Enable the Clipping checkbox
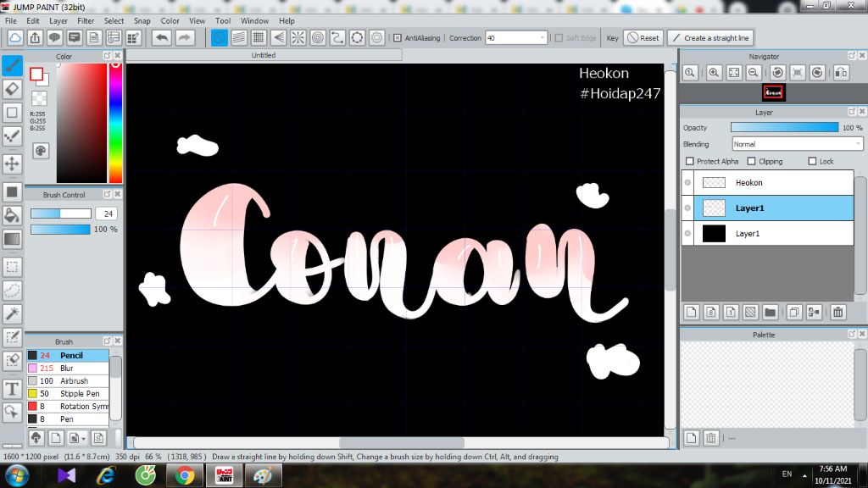This screenshot has width=868, height=488. click(751, 161)
